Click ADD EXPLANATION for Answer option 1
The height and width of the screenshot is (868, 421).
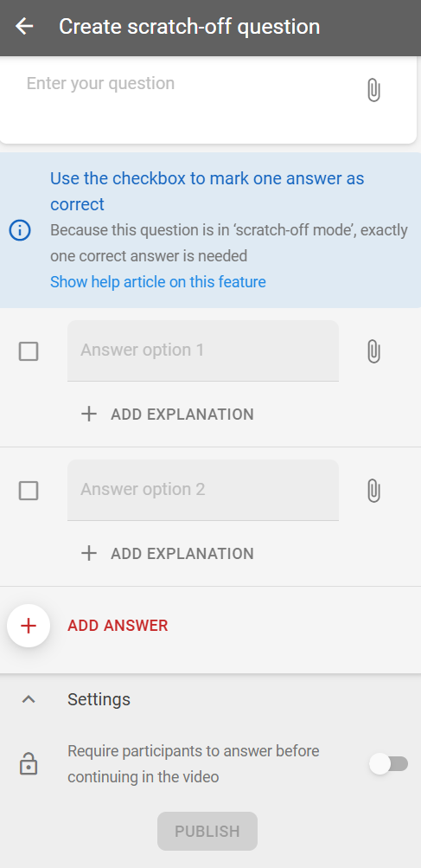tap(182, 414)
